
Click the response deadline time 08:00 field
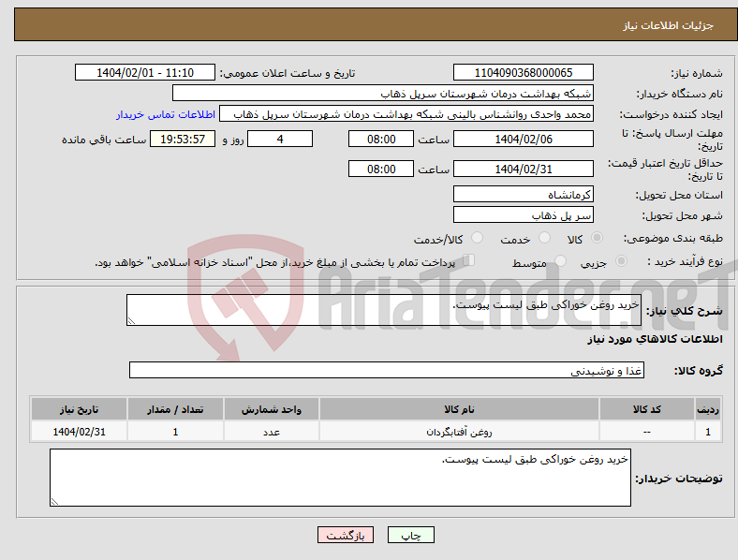[x=381, y=139]
